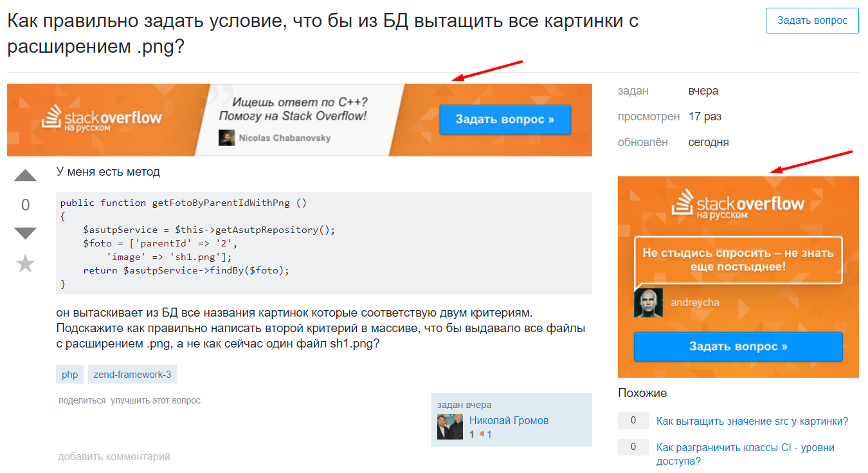Viewport: 868px width, 473px height.
Task: Click the code line with getAsutpRepository()
Action: tap(210, 230)
